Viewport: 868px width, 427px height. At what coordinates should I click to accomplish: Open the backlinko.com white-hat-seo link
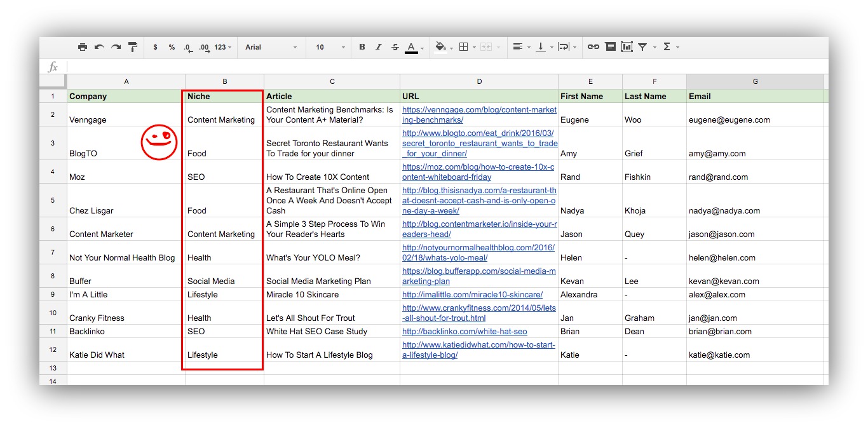tap(465, 332)
